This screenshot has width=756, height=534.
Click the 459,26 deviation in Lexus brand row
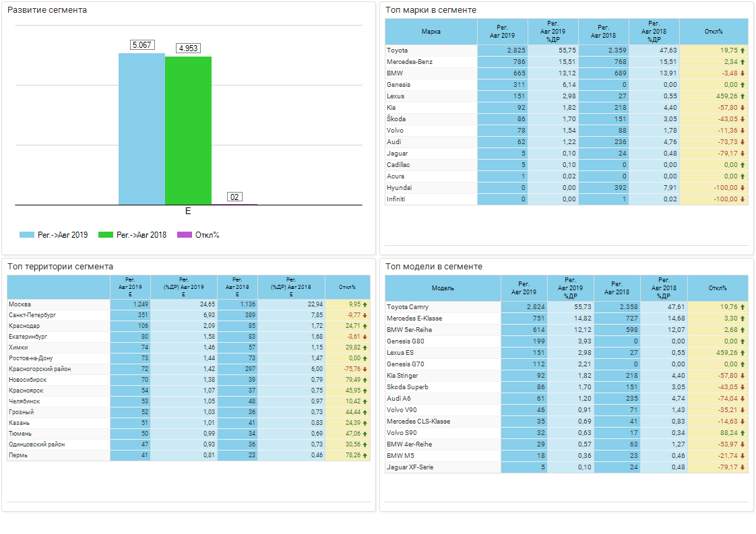726,96
